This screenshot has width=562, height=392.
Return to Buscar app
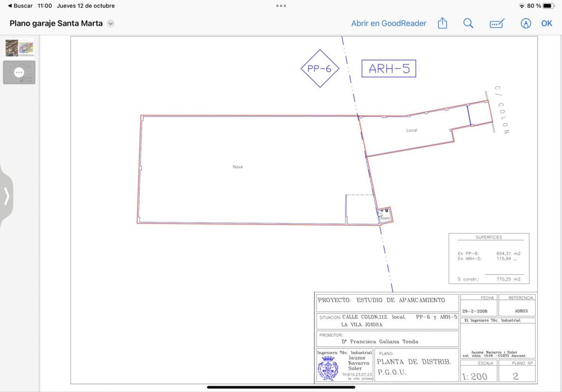20,6
